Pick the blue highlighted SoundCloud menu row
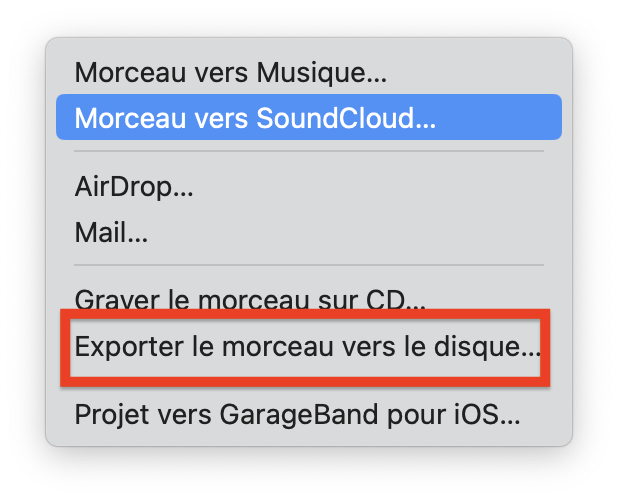This screenshot has height=500, width=618. tap(309, 117)
